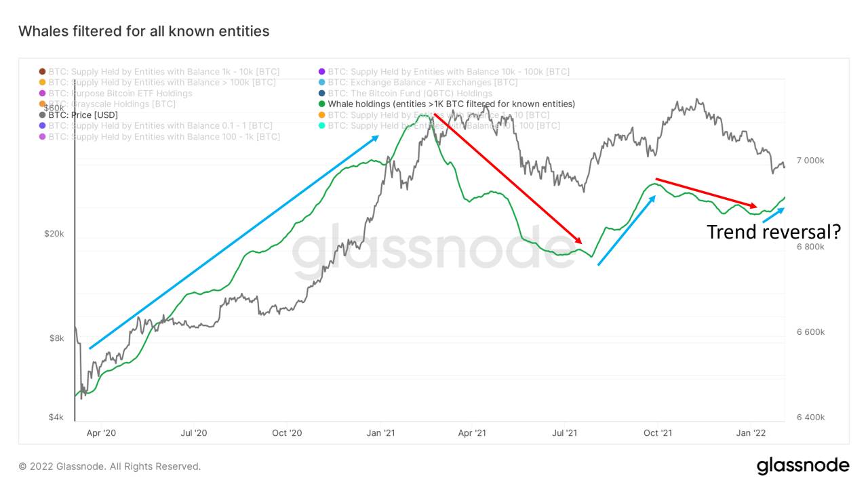Click the Glassnode copyright notice text

point(110,466)
